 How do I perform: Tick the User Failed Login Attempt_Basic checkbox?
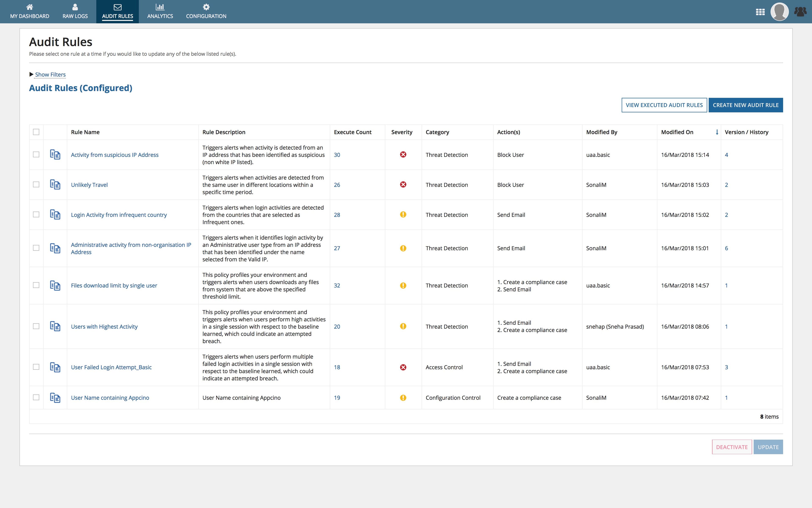click(36, 367)
